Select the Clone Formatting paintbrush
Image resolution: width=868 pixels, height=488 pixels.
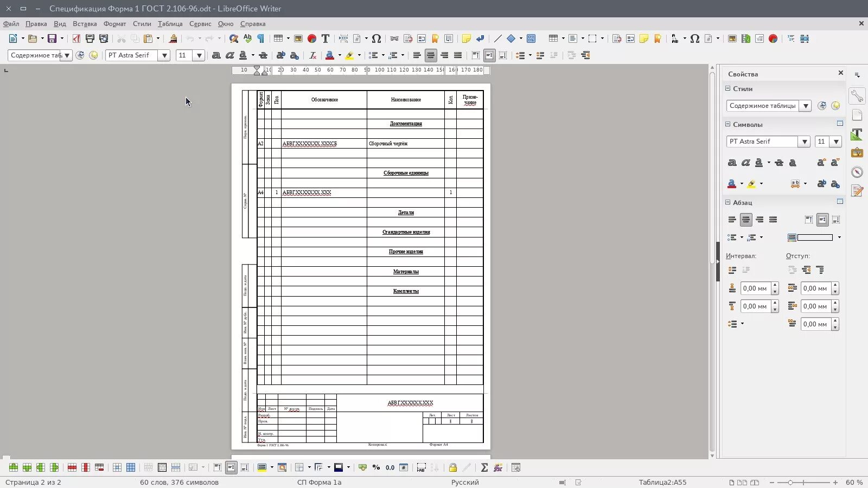[x=173, y=38]
